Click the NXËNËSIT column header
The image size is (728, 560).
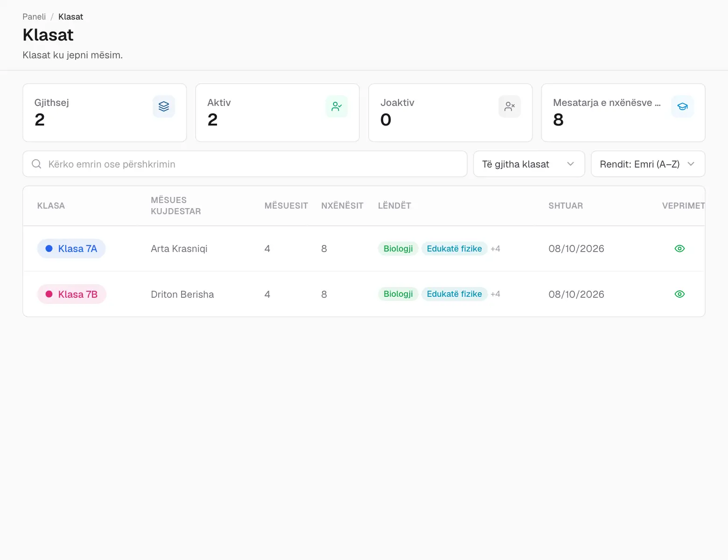(342, 206)
